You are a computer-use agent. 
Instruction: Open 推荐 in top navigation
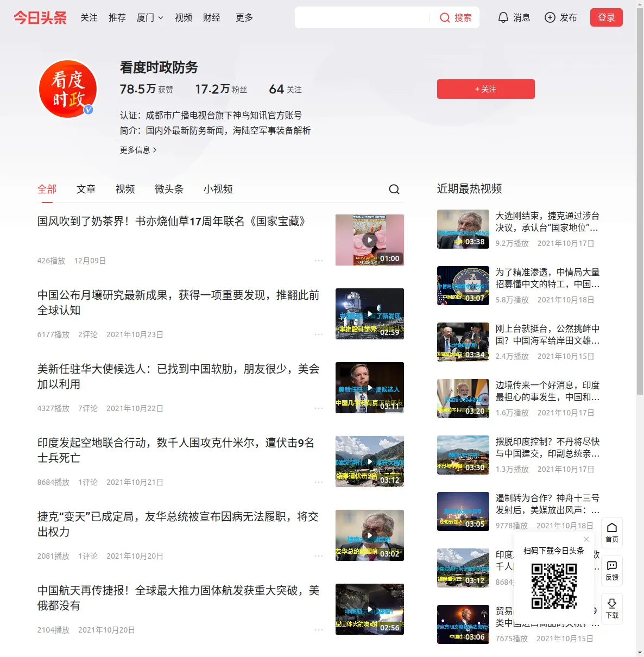[x=117, y=17]
